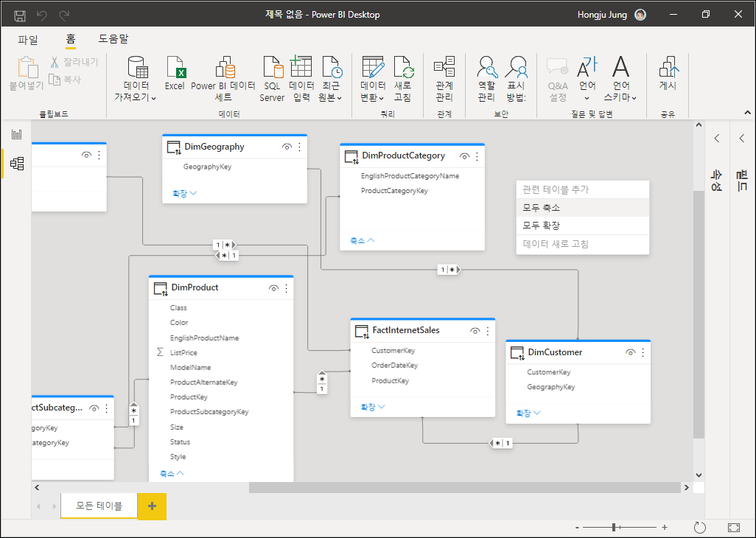
Task: Open DimCustomer more options menu
Action: pyautogui.click(x=643, y=352)
